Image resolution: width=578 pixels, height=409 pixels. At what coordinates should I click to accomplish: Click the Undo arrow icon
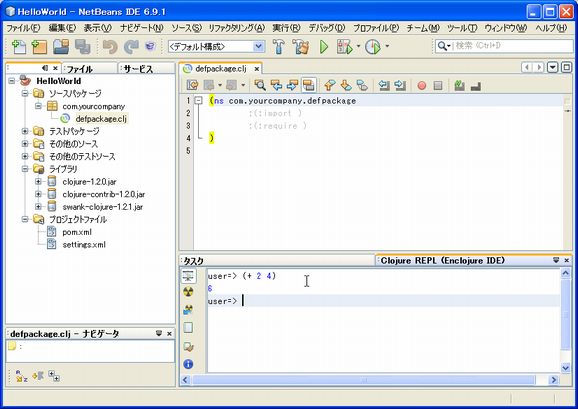(x=110, y=46)
